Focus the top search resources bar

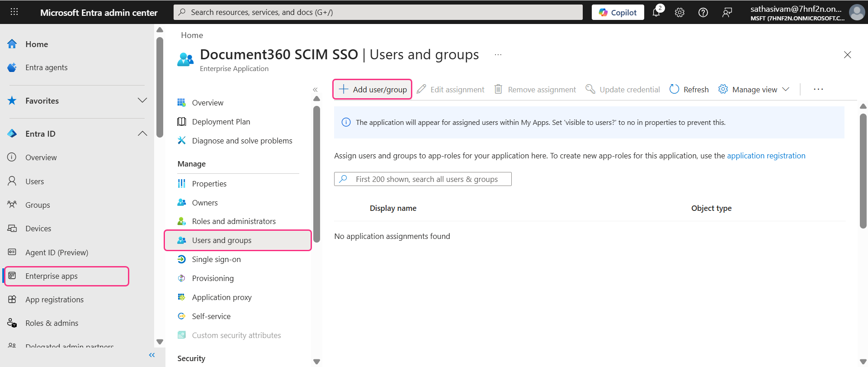[378, 12]
